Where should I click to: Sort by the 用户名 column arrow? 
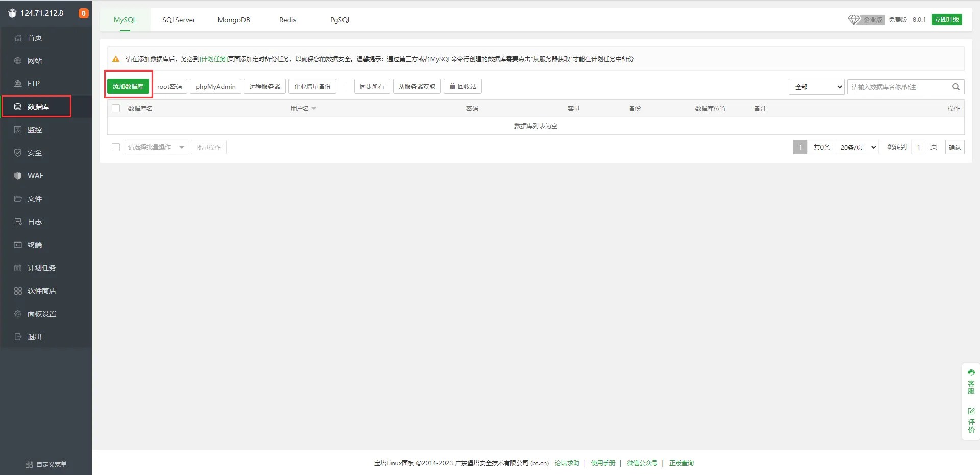pos(314,109)
